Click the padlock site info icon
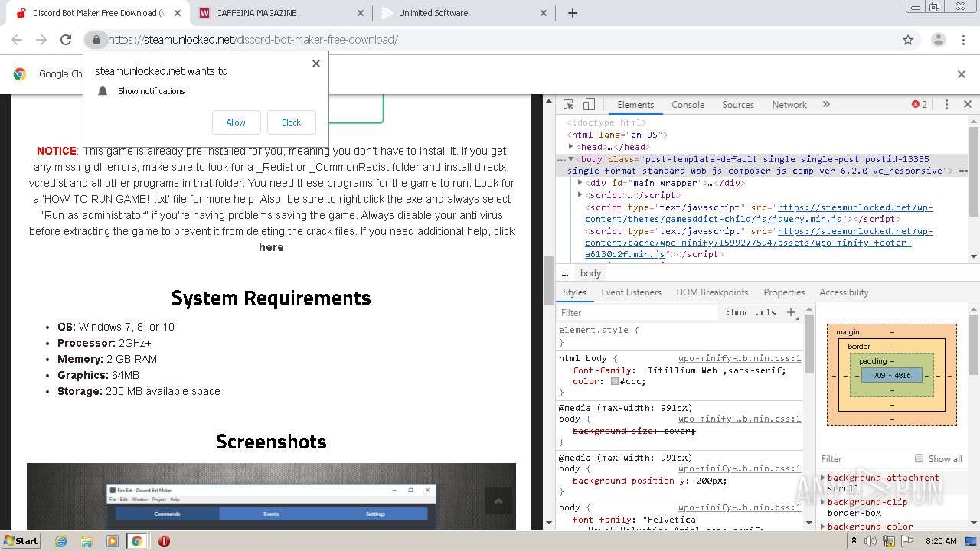The height and width of the screenshot is (551, 980). [x=96, y=40]
